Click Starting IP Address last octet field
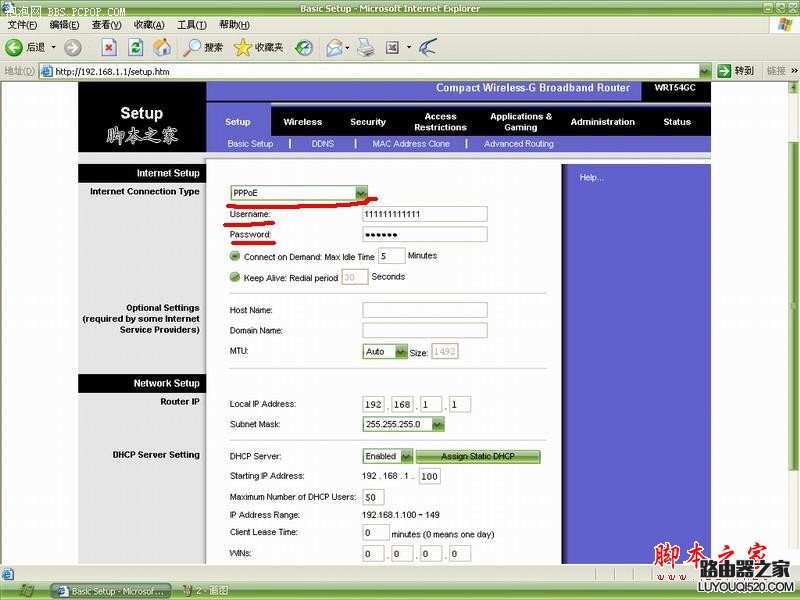This screenshot has width=800, height=600. pyautogui.click(x=429, y=476)
